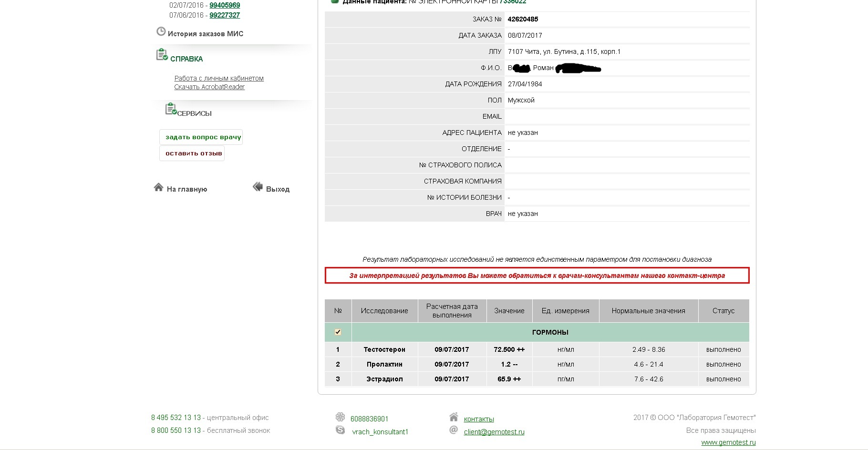Click Скачать AcrobatReader link

(x=209, y=87)
